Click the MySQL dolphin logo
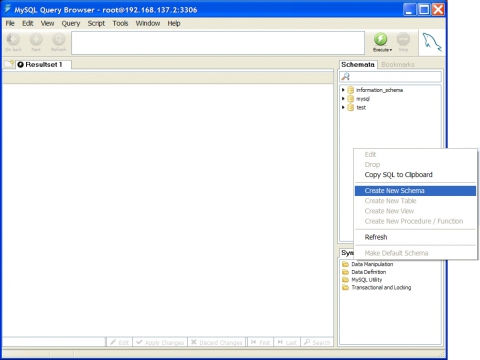 pos(432,42)
